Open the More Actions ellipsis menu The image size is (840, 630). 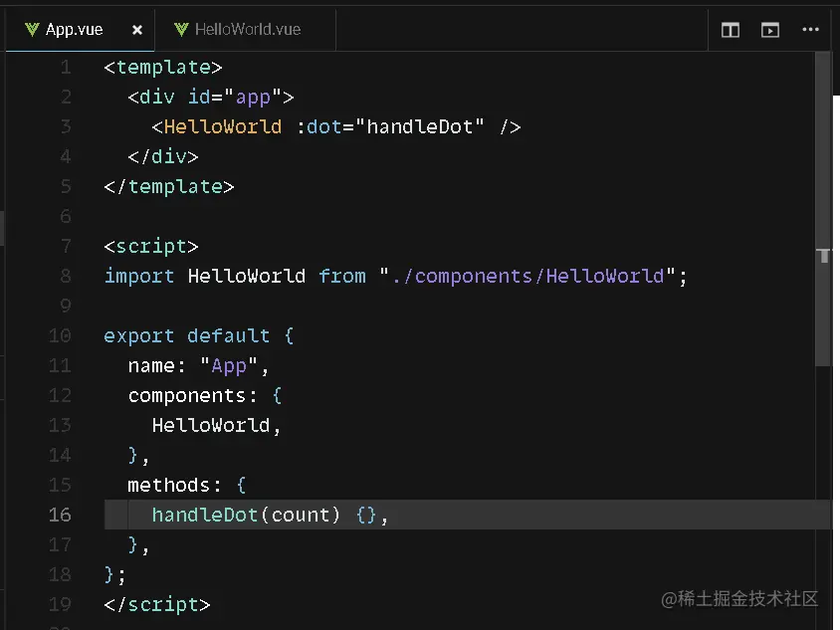(810, 30)
